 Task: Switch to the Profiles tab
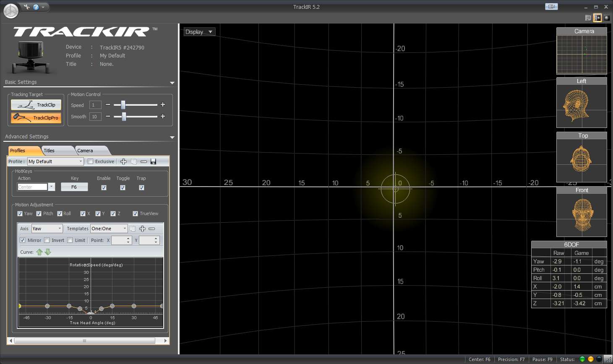point(23,151)
